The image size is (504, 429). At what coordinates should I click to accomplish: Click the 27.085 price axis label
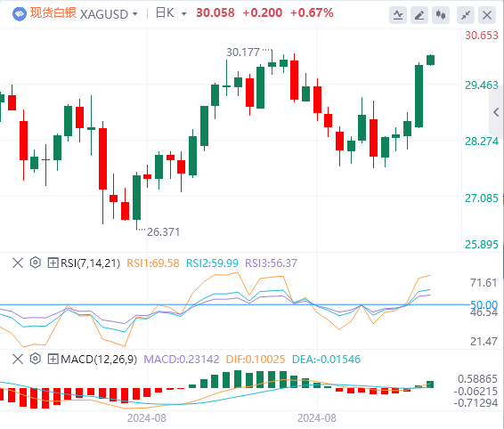click(482, 198)
